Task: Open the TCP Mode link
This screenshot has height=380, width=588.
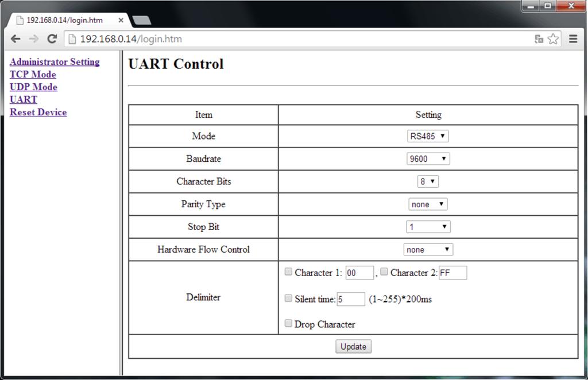Action: coord(33,74)
